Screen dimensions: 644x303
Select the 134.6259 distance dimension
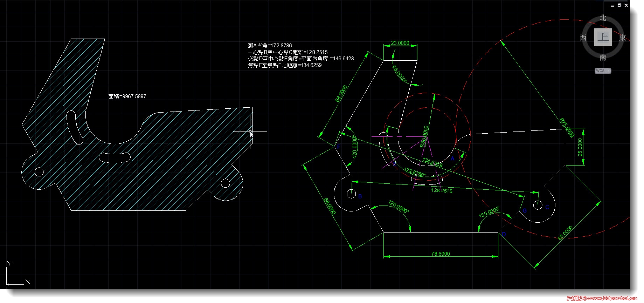[x=432, y=162]
